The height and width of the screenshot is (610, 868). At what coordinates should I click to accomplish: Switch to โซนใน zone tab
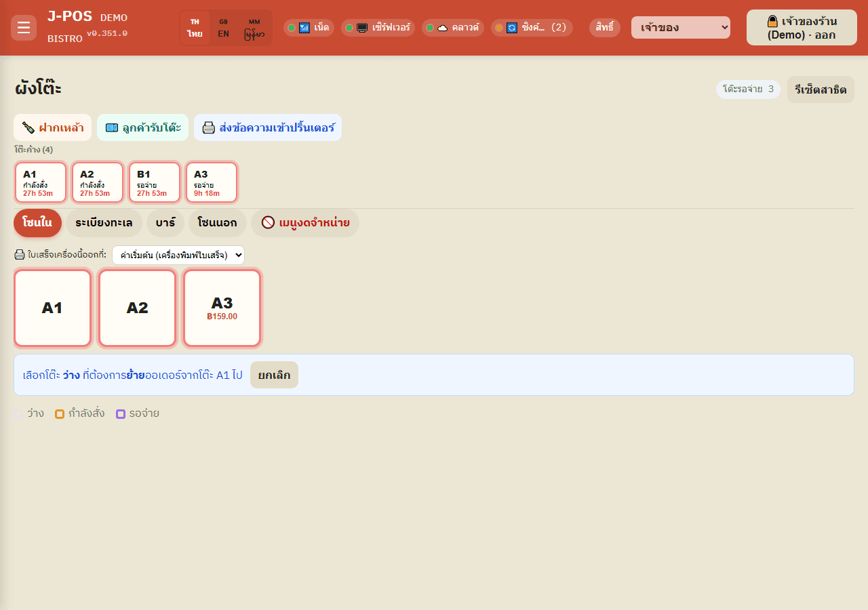pos(37,223)
